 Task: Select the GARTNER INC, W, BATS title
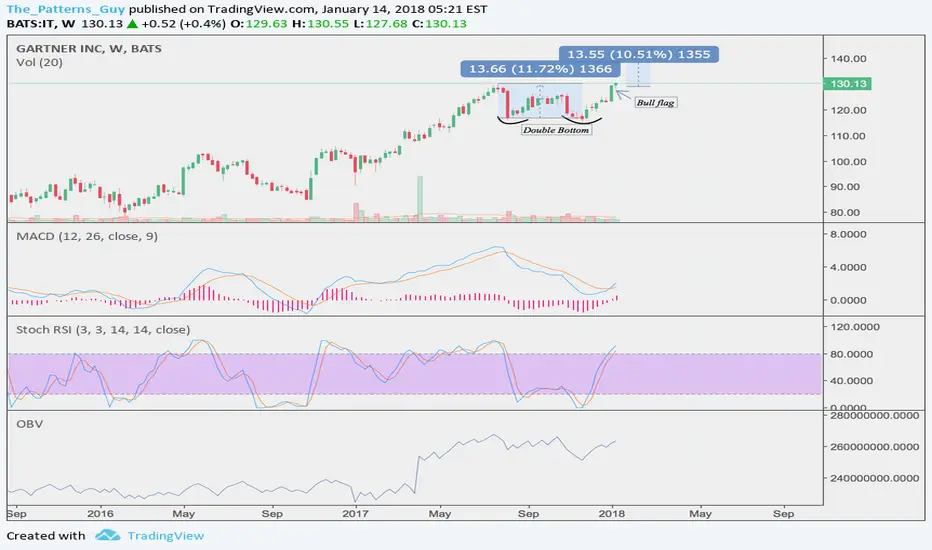click(x=89, y=49)
